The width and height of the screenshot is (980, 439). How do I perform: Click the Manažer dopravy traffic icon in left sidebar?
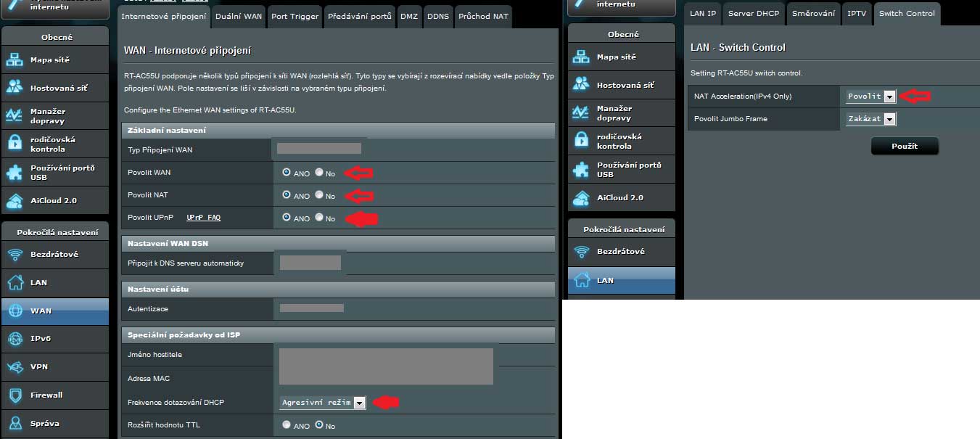click(15, 115)
